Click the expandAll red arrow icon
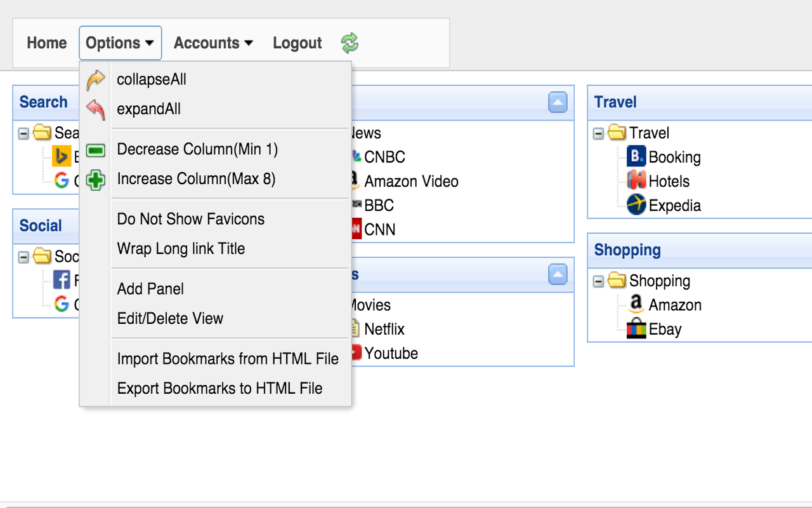Image resolution: width=812 pixels, height=508 pixels. (95, 109)
